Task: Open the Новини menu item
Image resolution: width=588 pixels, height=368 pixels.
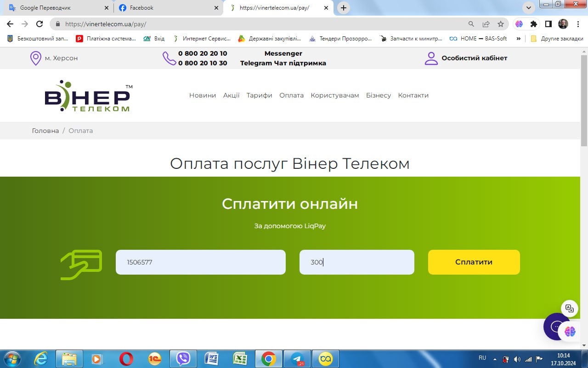Action: pyautogui.click(x=203, y=95)
